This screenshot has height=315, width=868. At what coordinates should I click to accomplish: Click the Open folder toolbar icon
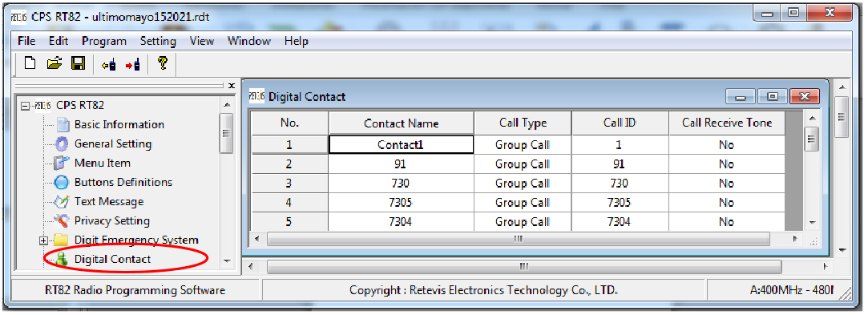point(55,63)
